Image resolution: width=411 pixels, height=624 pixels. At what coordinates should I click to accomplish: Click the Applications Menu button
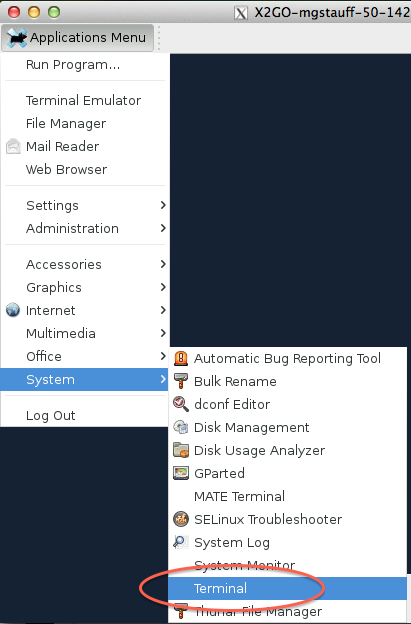pos(78,37)
